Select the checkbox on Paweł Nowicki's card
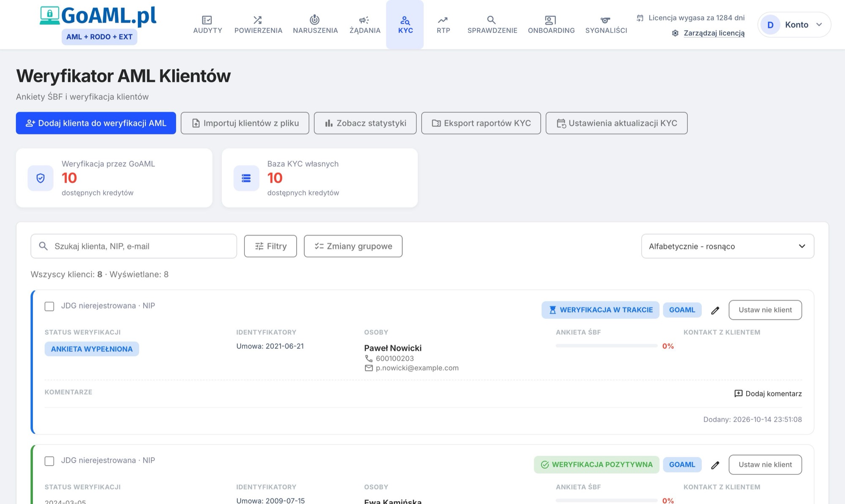 [49, 306]
